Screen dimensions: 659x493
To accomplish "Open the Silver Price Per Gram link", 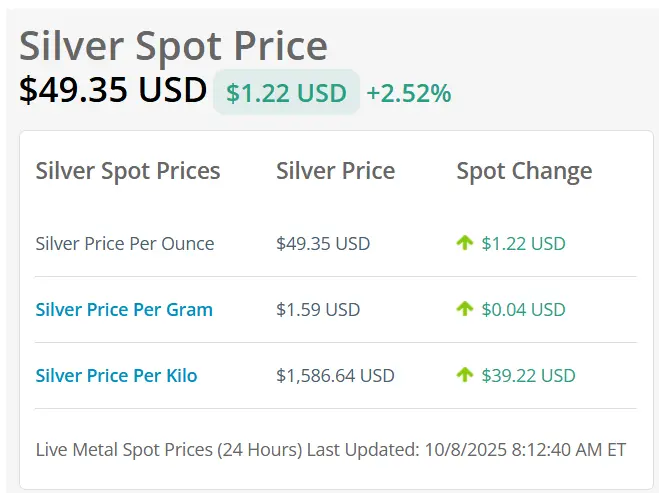I will (x=124, y=309).
